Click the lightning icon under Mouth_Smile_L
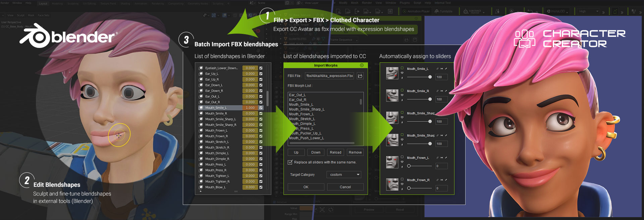 click(x=402, y=78)
